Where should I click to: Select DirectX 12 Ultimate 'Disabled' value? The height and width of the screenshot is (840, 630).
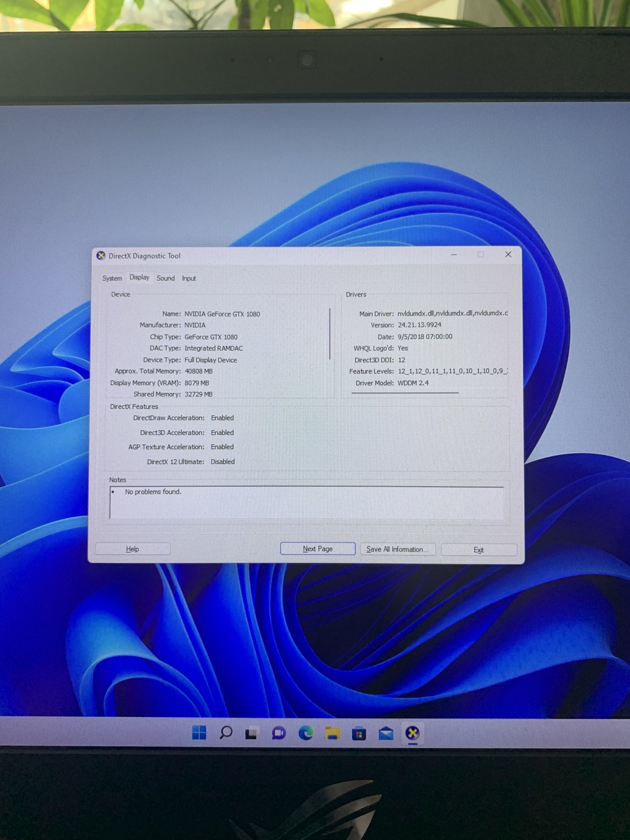pos(223,462)
